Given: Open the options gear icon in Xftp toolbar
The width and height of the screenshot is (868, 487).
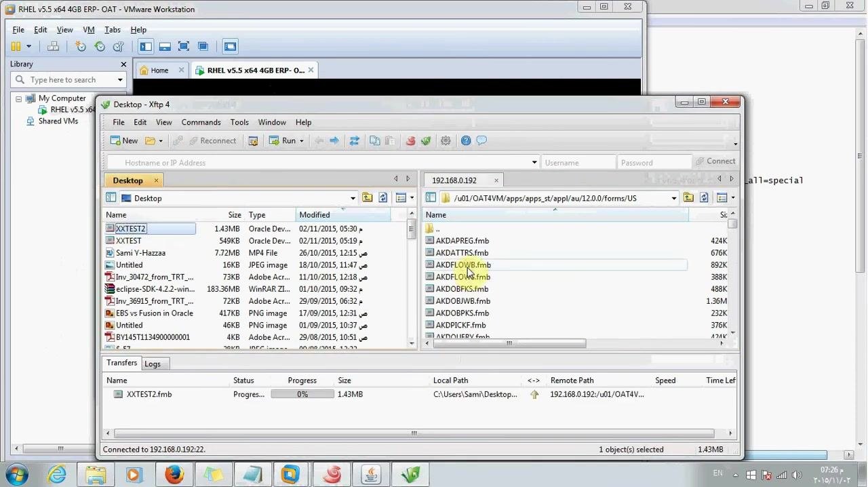Looking at the screenshot, I should tap(446, 140).
